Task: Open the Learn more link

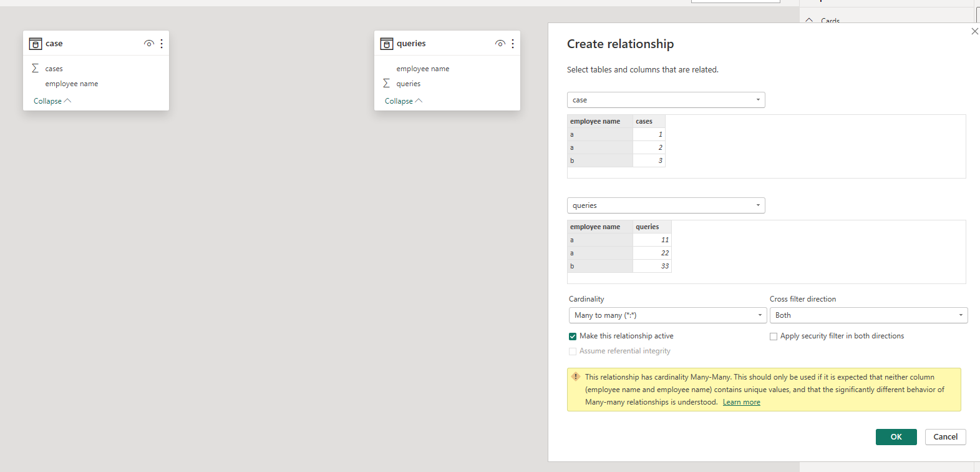Action: coord(741,402)
